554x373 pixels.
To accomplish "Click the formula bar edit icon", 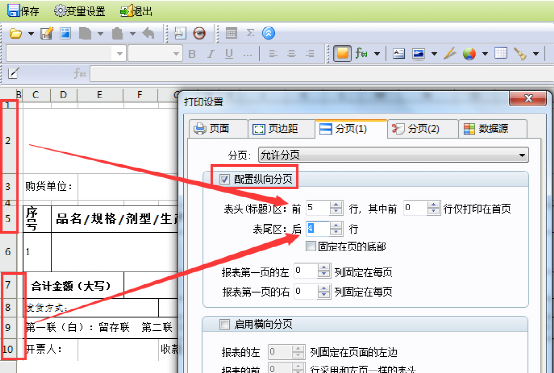I will [x=13, y=73].
